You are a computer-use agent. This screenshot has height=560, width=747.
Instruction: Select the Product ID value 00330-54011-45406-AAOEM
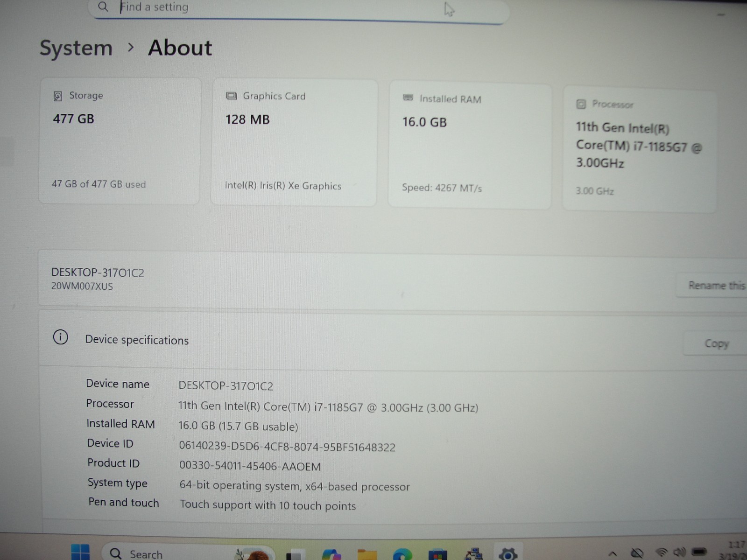click(250, 466)
